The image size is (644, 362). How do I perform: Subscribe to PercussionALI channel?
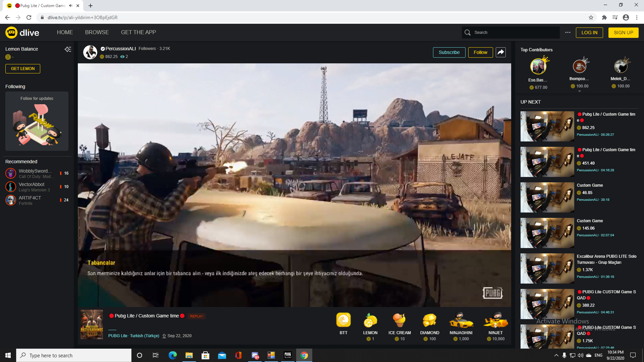449,52
